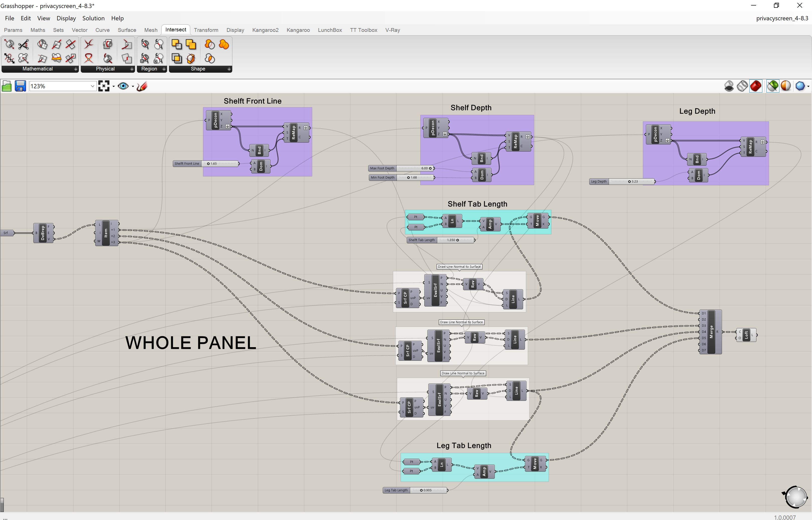Pick the Curve|Curve intersection tool under Physical
Viewport: 812px width, 520px height.
coord(89,44)
